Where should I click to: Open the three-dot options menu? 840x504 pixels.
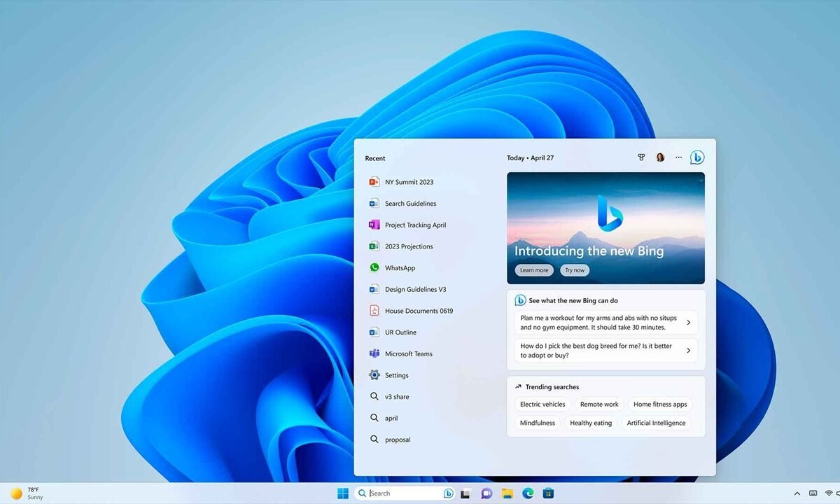(x=678, y=157)
